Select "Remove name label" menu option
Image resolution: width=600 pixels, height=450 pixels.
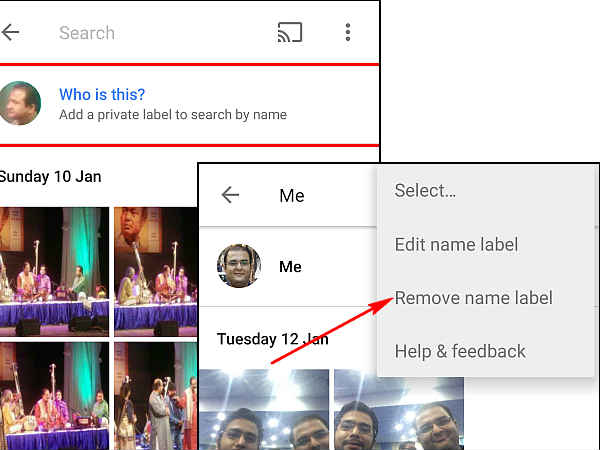473,298
